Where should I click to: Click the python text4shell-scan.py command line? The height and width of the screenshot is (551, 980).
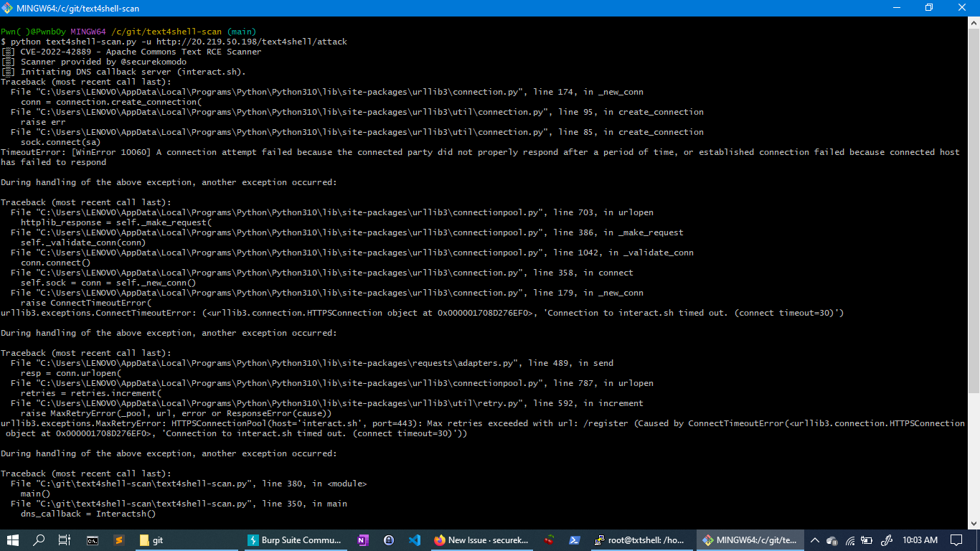pyautogui.click(x=174, y=42)
